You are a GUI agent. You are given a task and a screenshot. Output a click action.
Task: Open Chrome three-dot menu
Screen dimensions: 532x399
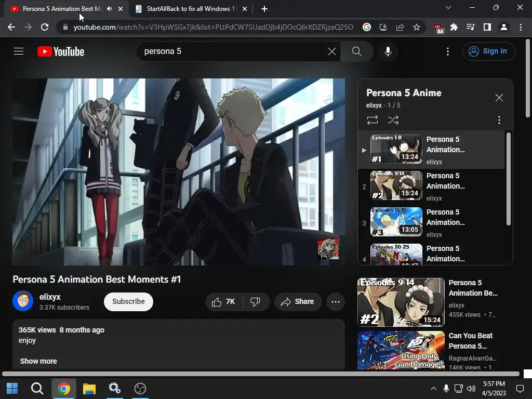(x=521, y=27)
